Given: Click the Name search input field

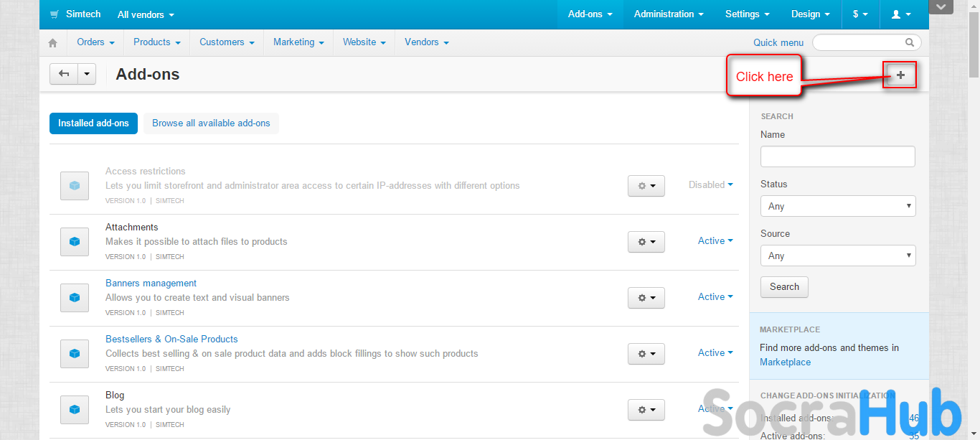Looking at the screenshot, I should click(837, 156).
